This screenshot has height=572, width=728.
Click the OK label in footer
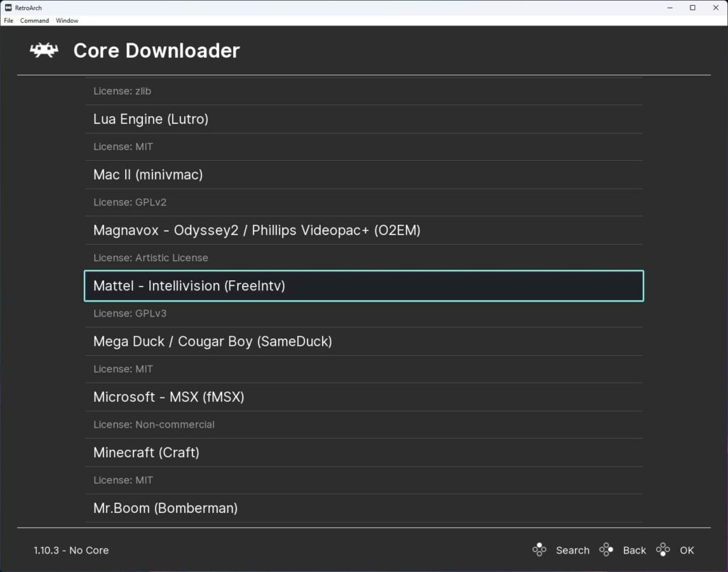(687, 550)
